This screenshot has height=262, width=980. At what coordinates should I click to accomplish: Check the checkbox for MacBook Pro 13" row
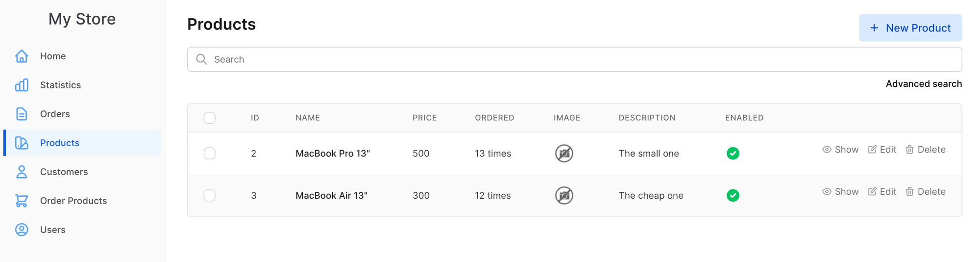pos(210,154)
